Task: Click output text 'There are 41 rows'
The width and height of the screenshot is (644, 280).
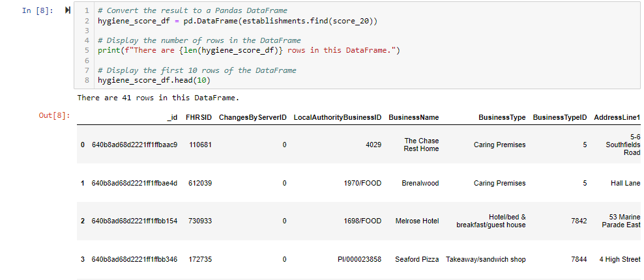Action: (158, 98)
